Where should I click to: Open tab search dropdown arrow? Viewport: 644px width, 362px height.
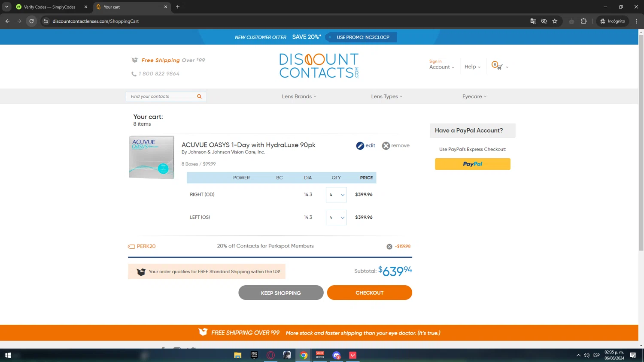click(x=6, y=7)
